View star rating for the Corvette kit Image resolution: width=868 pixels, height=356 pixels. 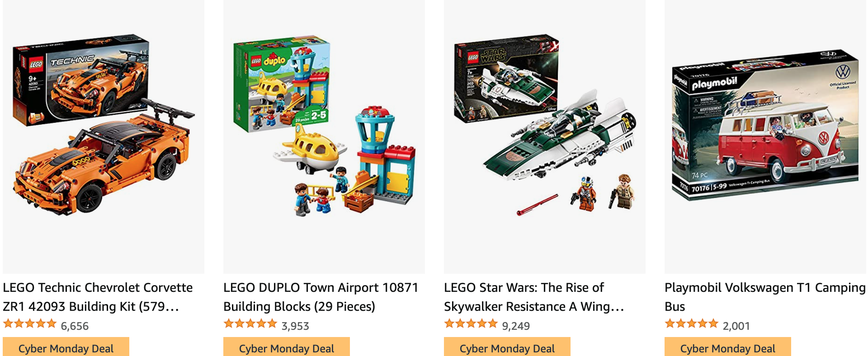click(30, 324)
